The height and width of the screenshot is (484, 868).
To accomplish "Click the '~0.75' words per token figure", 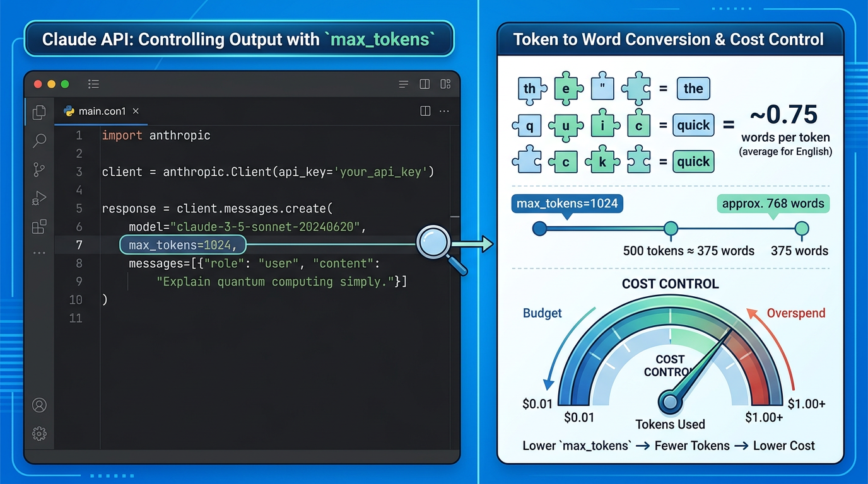I will (784, 115).
